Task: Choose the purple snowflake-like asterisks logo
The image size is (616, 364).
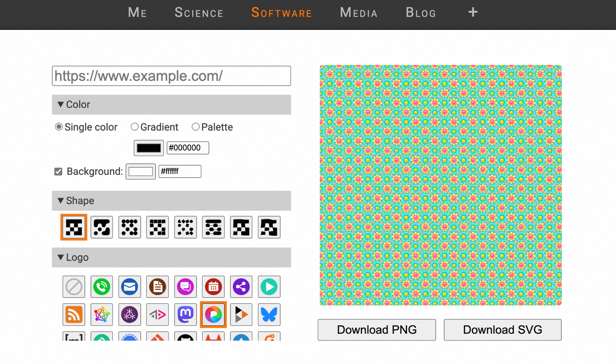Action: click(130, 315)
